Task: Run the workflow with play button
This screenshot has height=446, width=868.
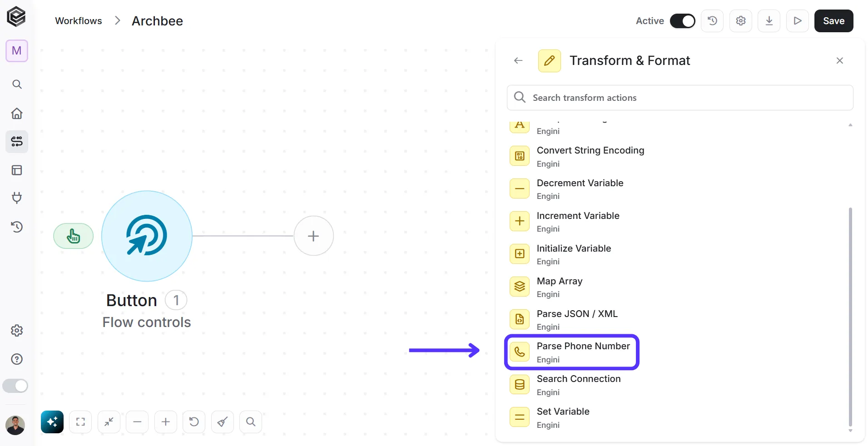Action: click(798, 21)
